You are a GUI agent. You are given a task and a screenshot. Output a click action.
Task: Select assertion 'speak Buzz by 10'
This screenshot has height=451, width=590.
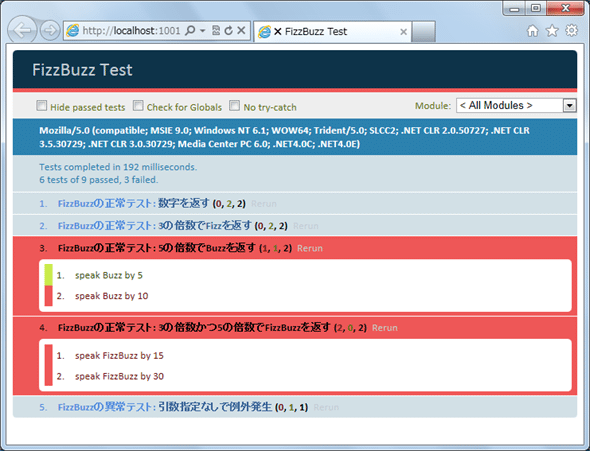coord(111,296)
